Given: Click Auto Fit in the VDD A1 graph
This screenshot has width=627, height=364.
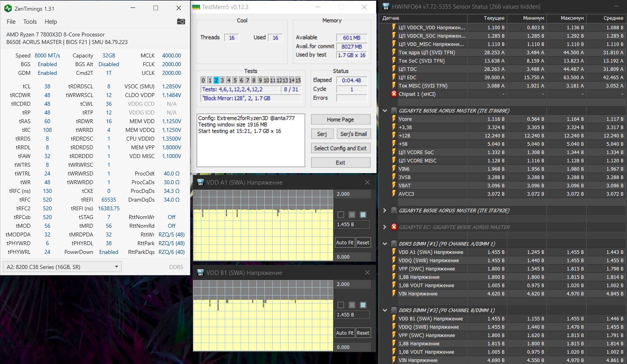Looking at the screenshot, I should (344, 242).
